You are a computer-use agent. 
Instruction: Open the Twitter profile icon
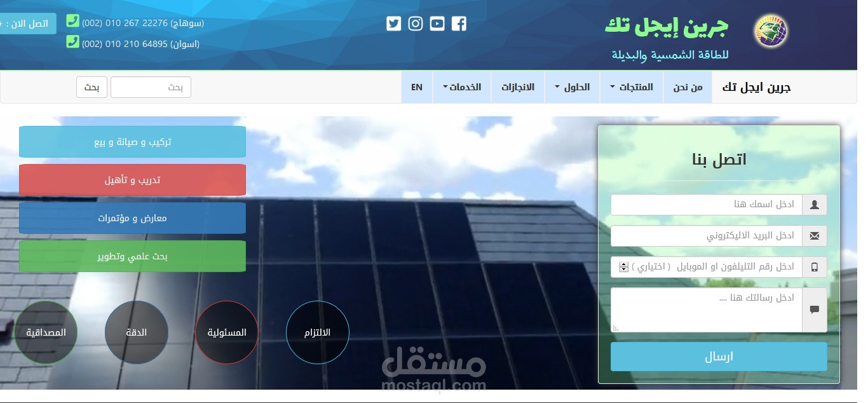pyautogui.click(x=394, y=24)
